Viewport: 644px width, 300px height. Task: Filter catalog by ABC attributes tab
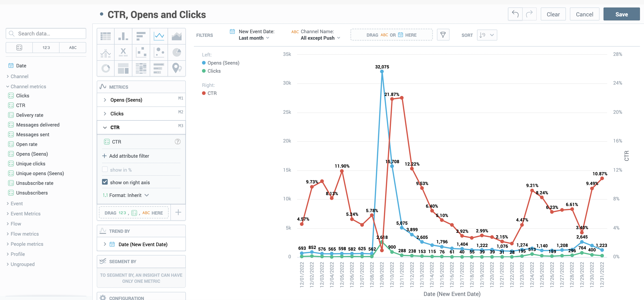pos(73,48)
